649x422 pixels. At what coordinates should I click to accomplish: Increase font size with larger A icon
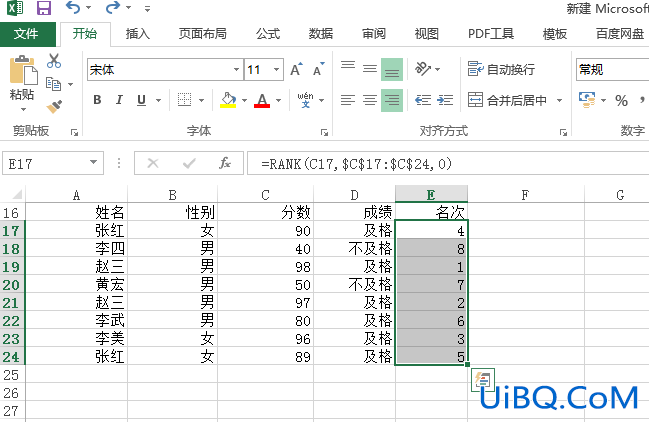click(296, 70)
